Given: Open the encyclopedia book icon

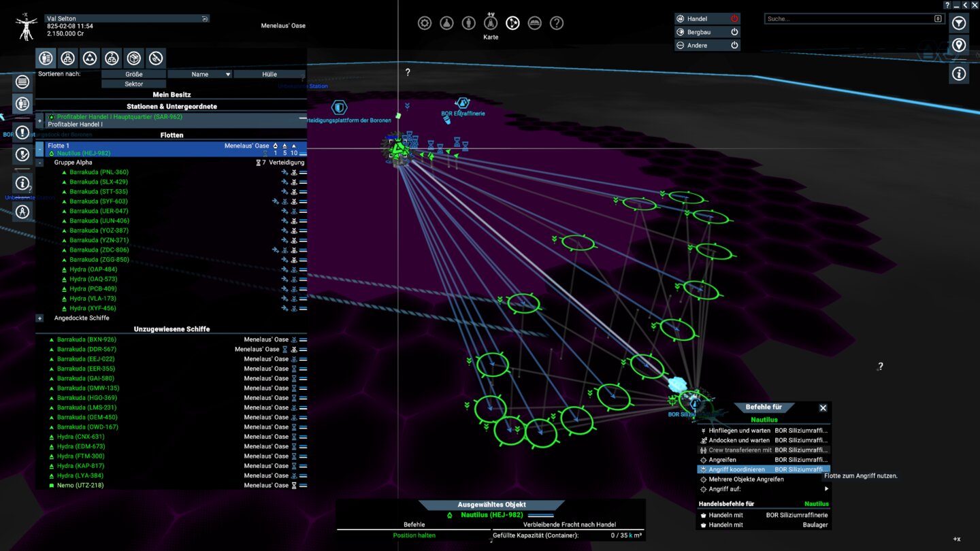Looking at the screenshot, I should (x=535, y=23).
